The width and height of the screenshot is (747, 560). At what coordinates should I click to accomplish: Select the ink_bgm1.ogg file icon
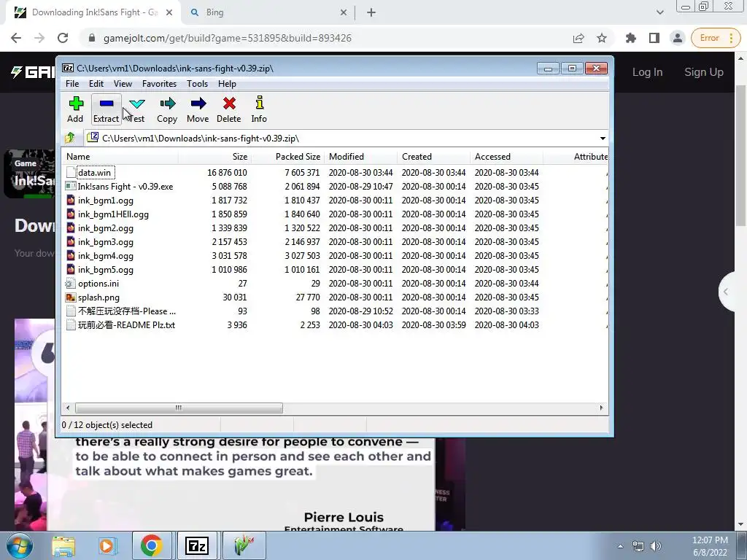click(71, 200)
